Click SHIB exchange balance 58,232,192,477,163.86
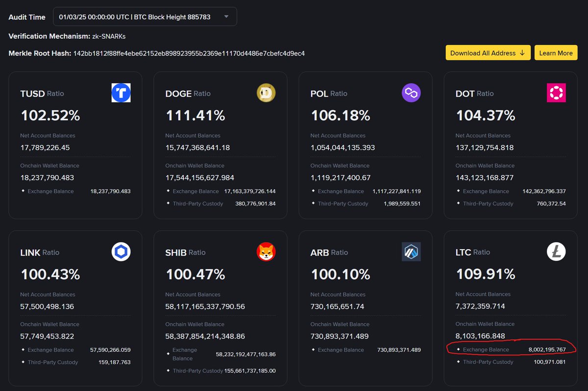This screenshot has height=391, width=588. tap(245, 354)
